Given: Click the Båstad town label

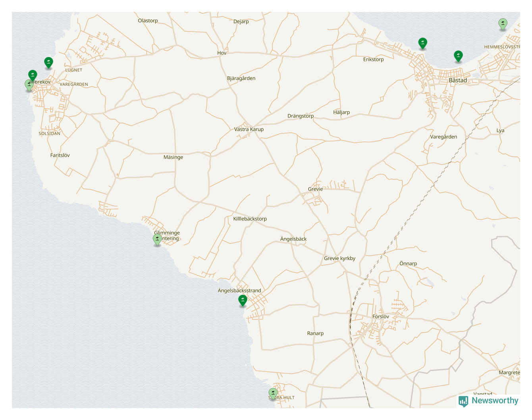Looking at the screenshot, I should pos(458,80).
